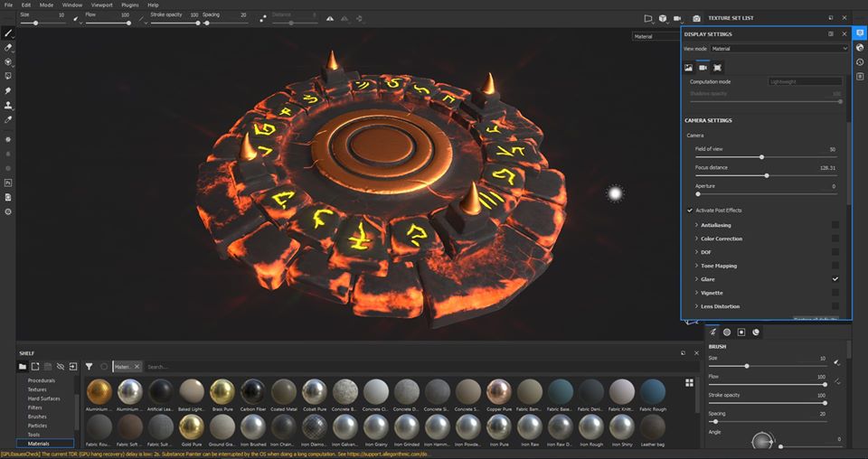Select the Smudge tool
This screenshot has height=459, width=868.
[x=8, y=90]
